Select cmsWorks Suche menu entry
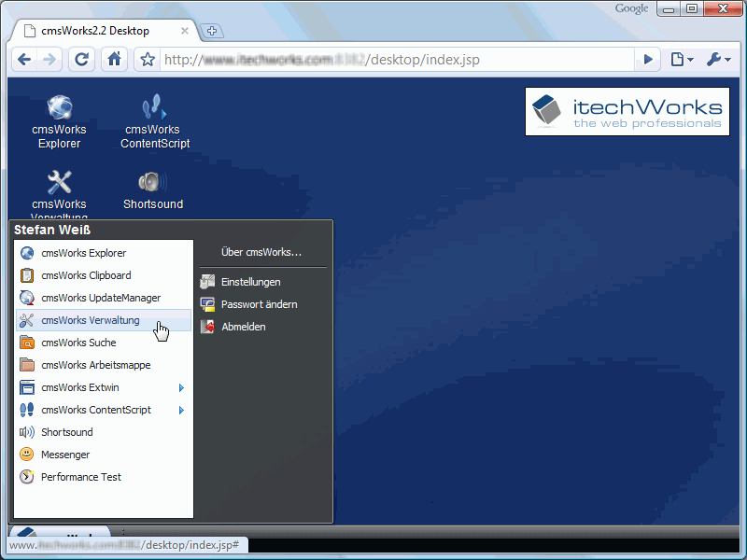The image size is (747, 560). coord(104,343)
